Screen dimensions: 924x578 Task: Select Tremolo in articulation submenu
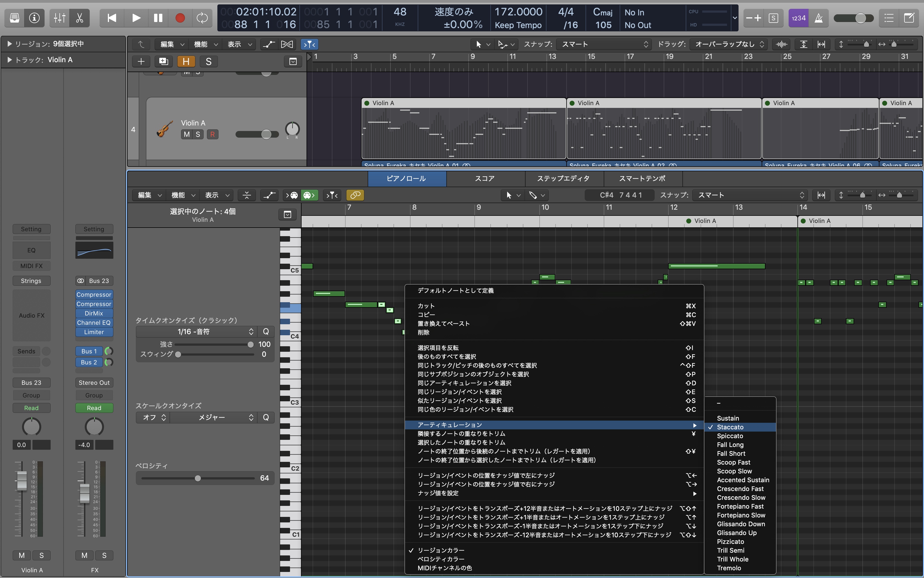click(x=740, y=568)
